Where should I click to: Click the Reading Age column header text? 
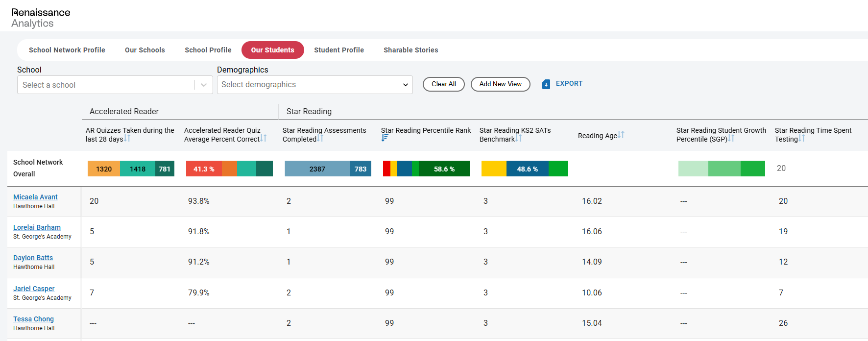(x=597, y=136)
